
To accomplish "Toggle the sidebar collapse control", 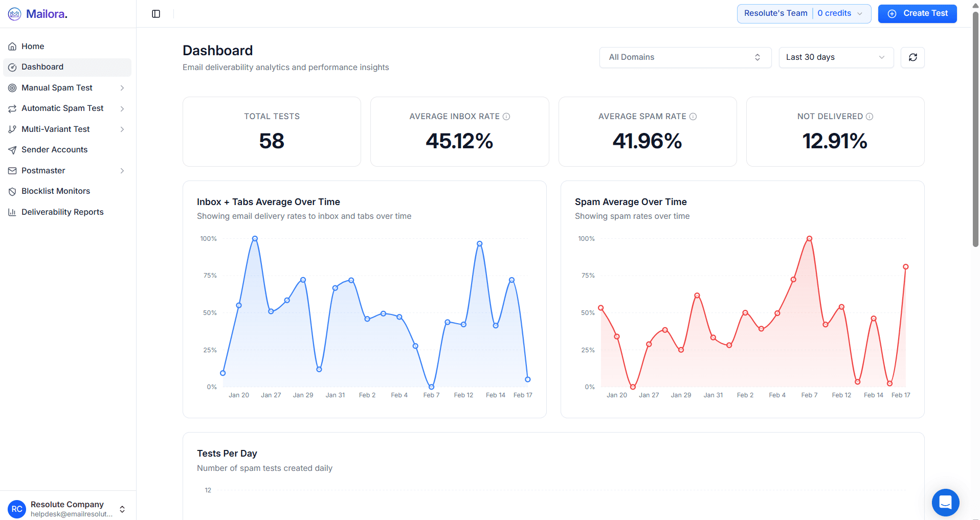I will click(155, 13).
